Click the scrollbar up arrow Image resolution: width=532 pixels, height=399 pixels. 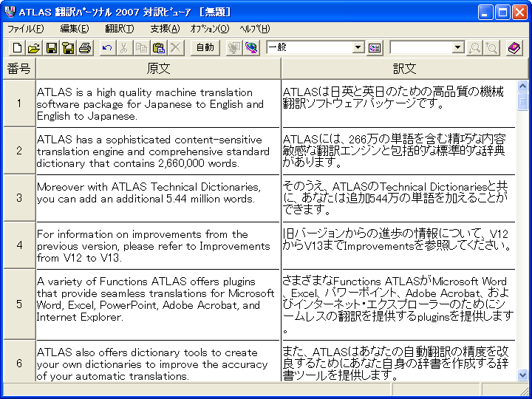tap(523, 86)
